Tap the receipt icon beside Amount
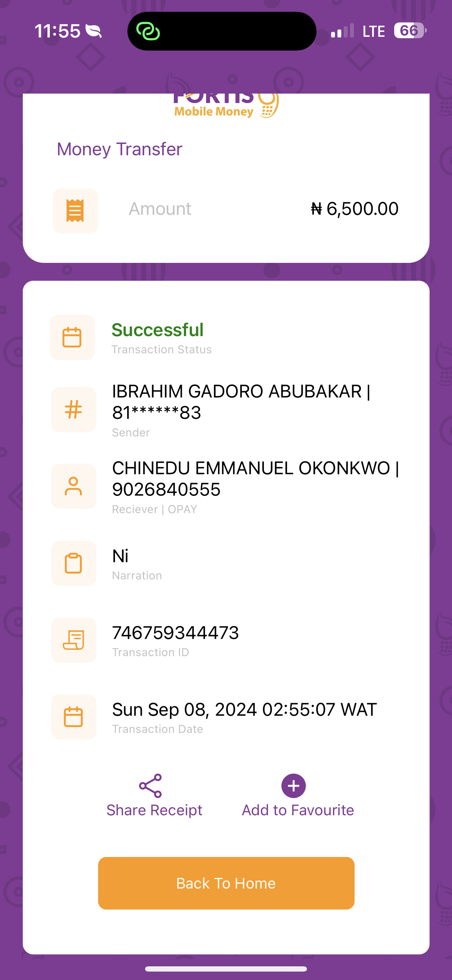The height and width of the screenshot is (980, 452). (x=75, y=210)
